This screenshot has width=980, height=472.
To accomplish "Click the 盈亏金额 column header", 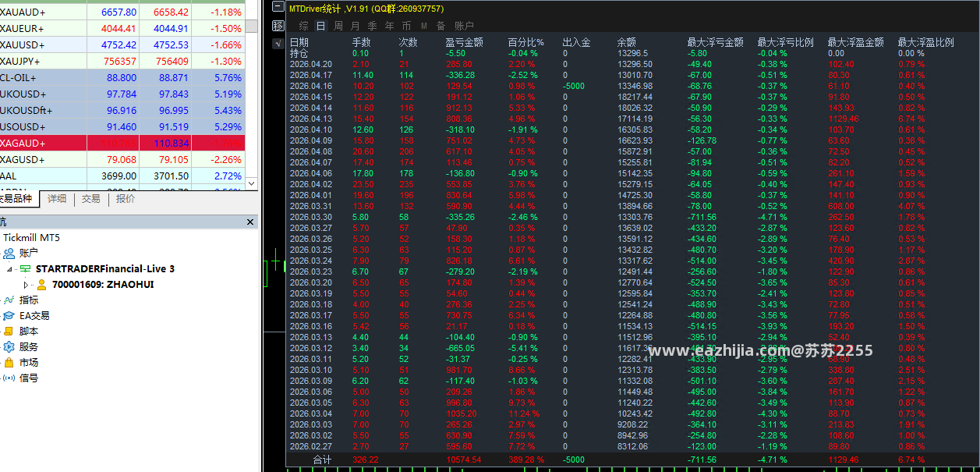I will [465, 42].
